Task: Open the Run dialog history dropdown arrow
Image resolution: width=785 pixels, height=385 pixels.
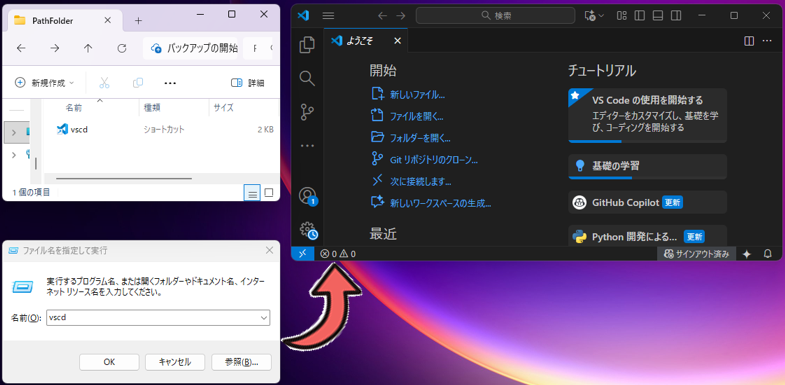Action: pos(264,317)
